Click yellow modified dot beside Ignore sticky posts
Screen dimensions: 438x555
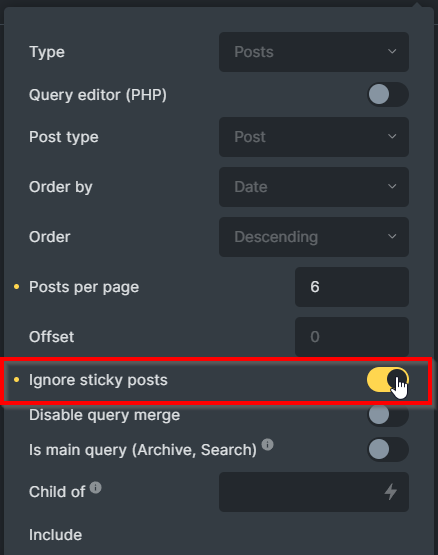point(16,380)
